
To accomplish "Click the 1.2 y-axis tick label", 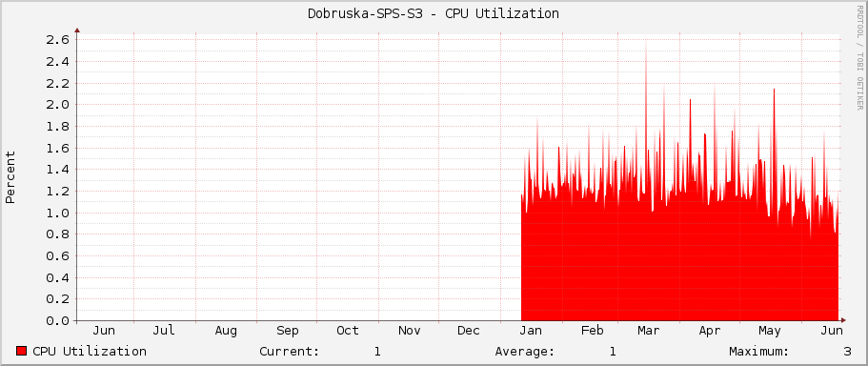I will (x=57, y=191).
